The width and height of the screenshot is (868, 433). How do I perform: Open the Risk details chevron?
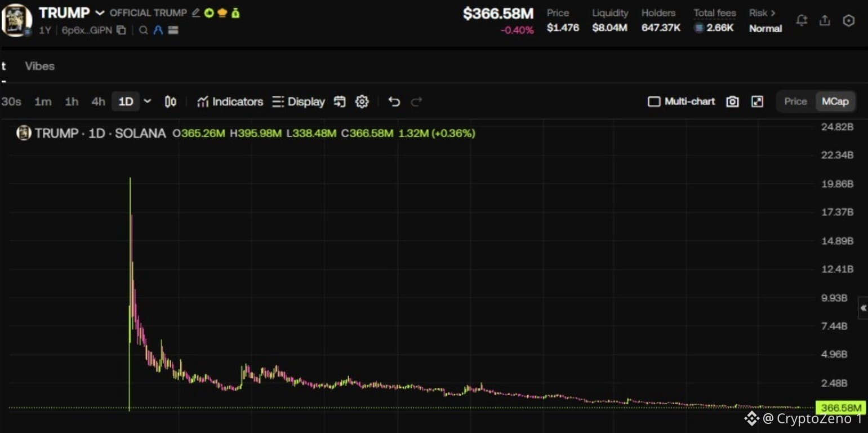tap(773, 12)
